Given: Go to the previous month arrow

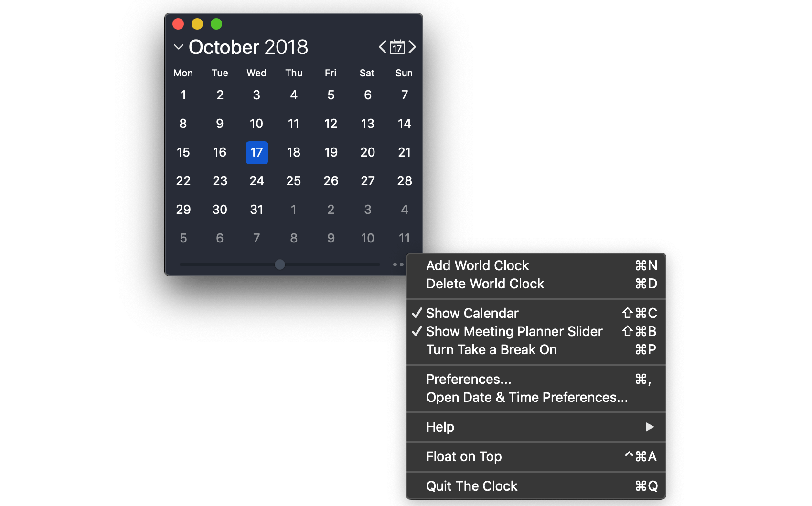Looking at the screenshot, I should [x=382, y=47].
